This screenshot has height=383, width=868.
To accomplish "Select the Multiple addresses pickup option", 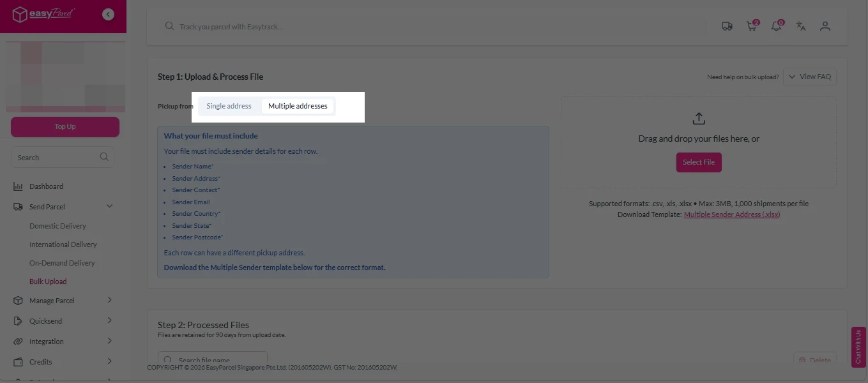I will click(298, 105).
